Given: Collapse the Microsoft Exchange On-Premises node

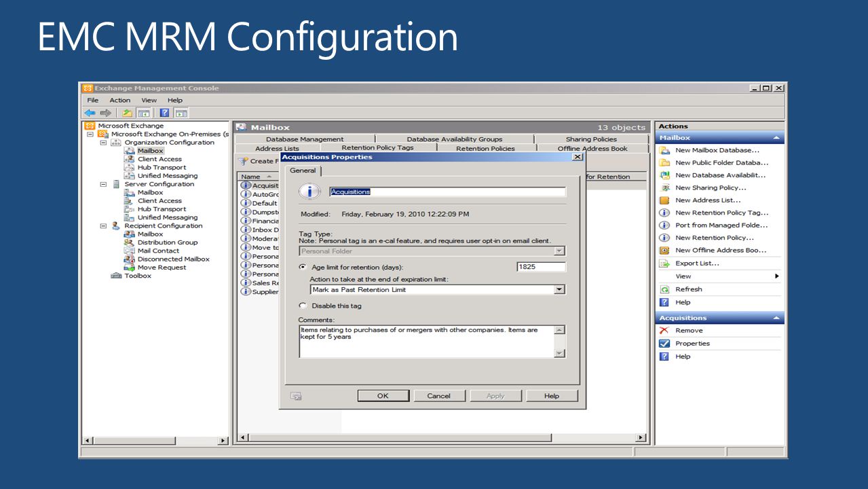Looking at the screenshot, I should coord(90,134).
